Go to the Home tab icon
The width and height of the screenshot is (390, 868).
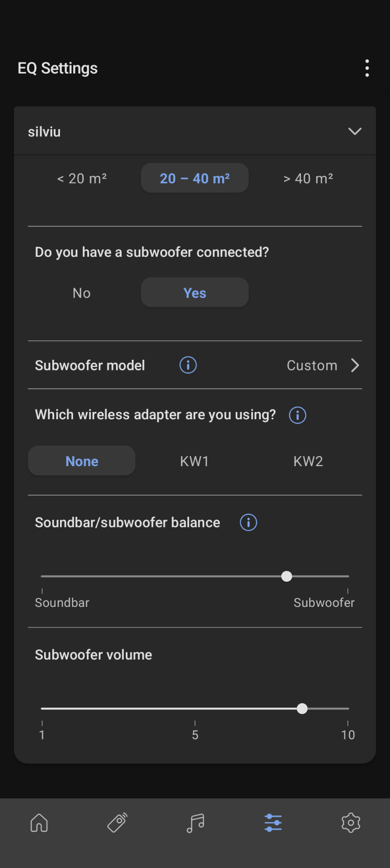point(39,823)
